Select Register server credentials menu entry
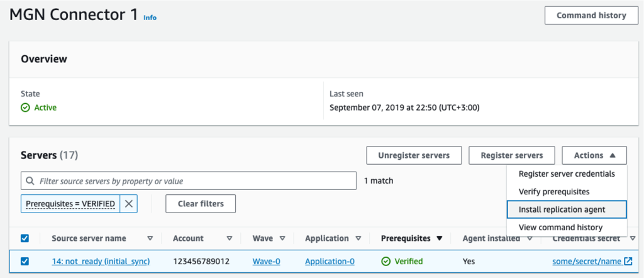The height and width of the screenshot is (278, 644). click(x=567, y=174)
